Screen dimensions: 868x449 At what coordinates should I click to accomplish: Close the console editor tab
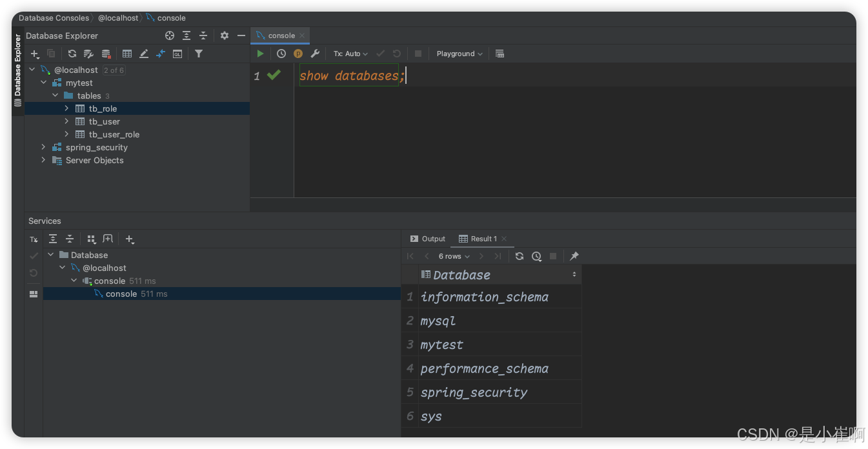point(302,35)
